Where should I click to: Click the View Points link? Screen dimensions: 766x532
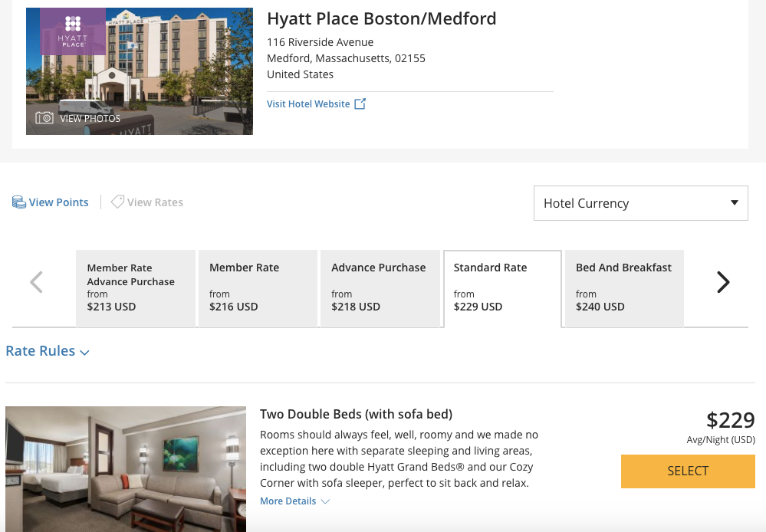pos(59,202)
